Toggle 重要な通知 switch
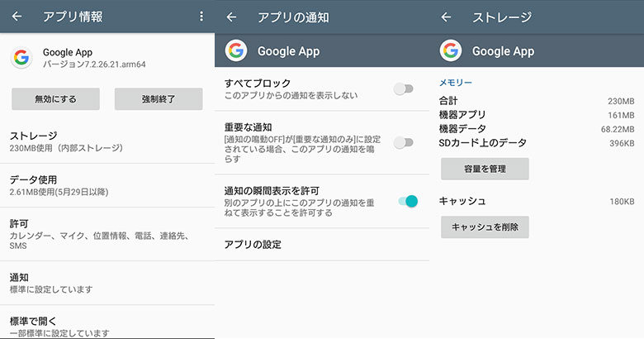This screenshot has width=644, height=339. (403, 142)
